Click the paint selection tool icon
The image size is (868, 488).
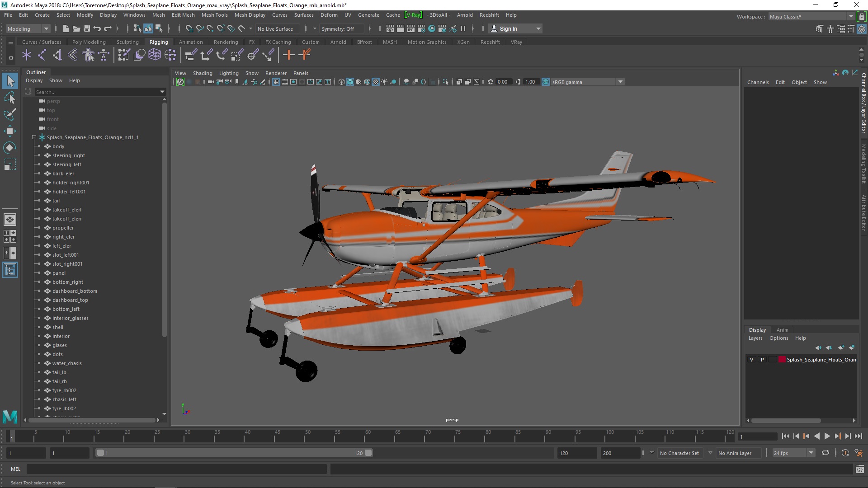[9, 114]
